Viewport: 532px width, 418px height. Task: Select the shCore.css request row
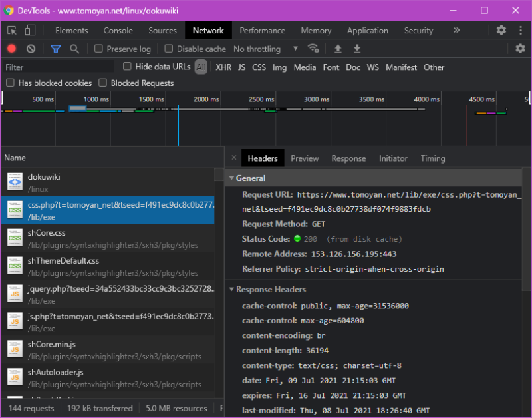click(x=108, y=238)
